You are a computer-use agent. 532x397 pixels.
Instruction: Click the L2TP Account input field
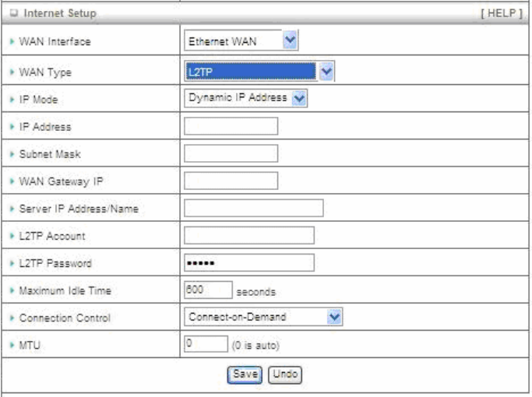pyautogui.click(x=249, y=235)
